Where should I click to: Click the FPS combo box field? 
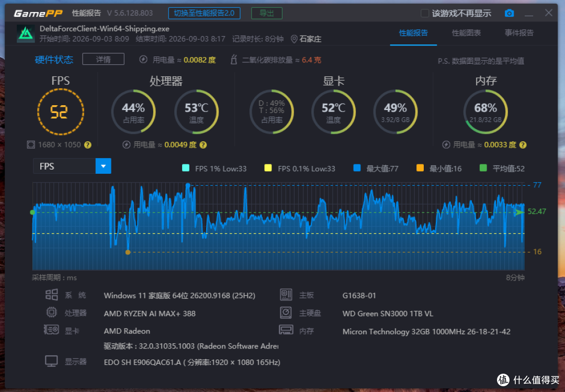click(x=72, y=166)
